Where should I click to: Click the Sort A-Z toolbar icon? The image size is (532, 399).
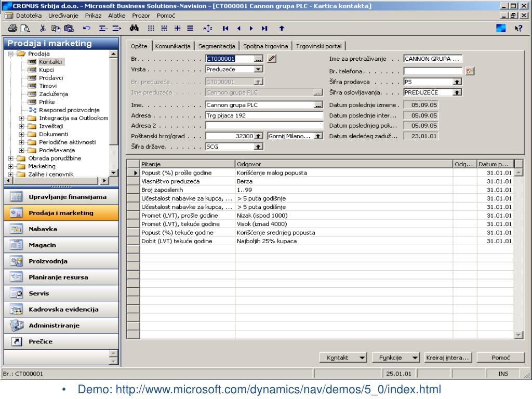[208, 29]
